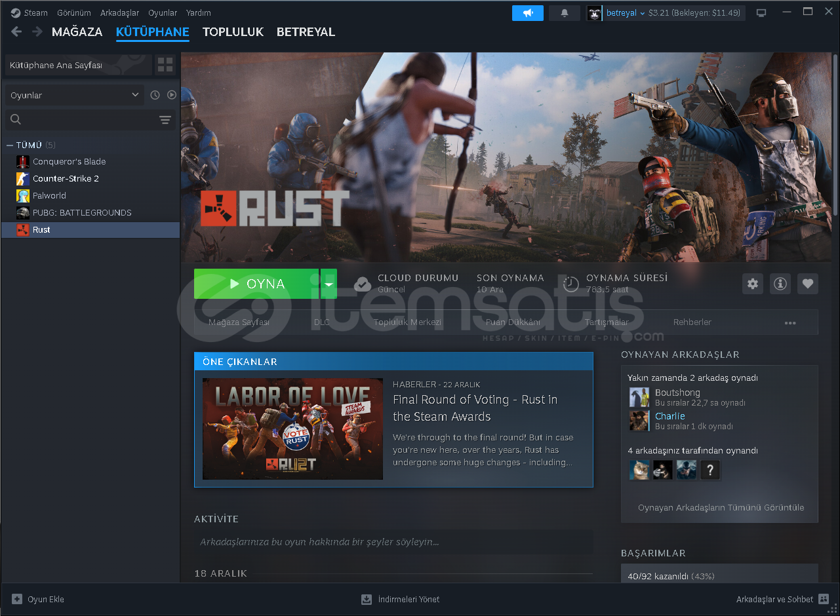Show Rust game info icon
840x616 pixels.
tap(780, 284)
